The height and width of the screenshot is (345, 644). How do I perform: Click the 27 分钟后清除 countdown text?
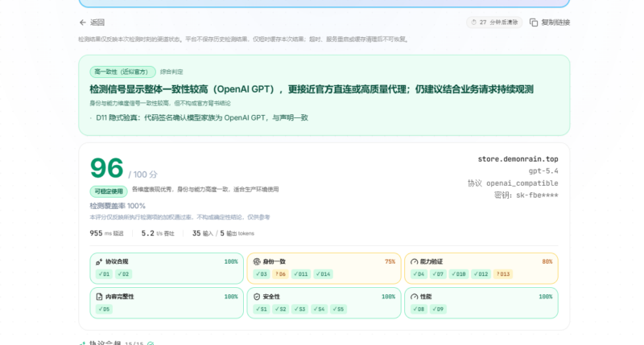tap(498, 23)
